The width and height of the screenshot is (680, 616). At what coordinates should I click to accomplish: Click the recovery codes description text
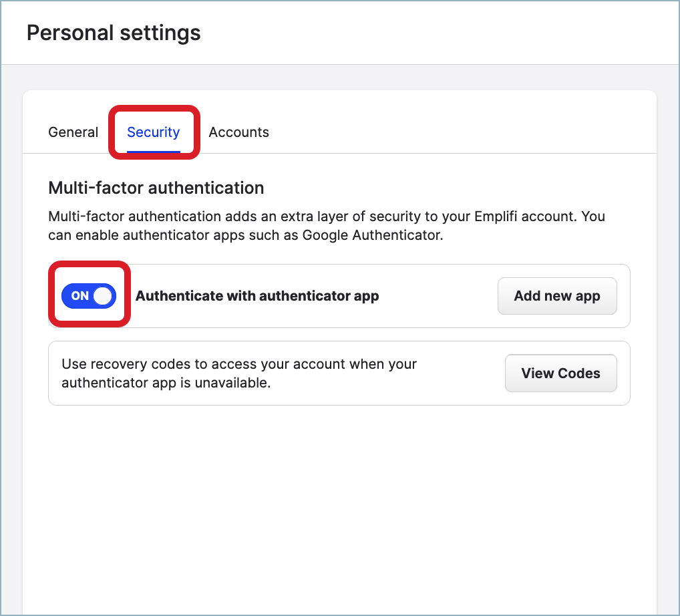point(238,365)
